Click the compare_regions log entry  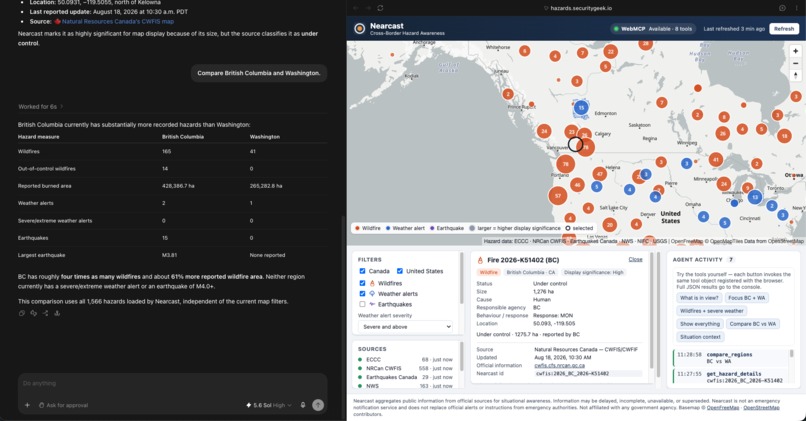coord(729,358)
